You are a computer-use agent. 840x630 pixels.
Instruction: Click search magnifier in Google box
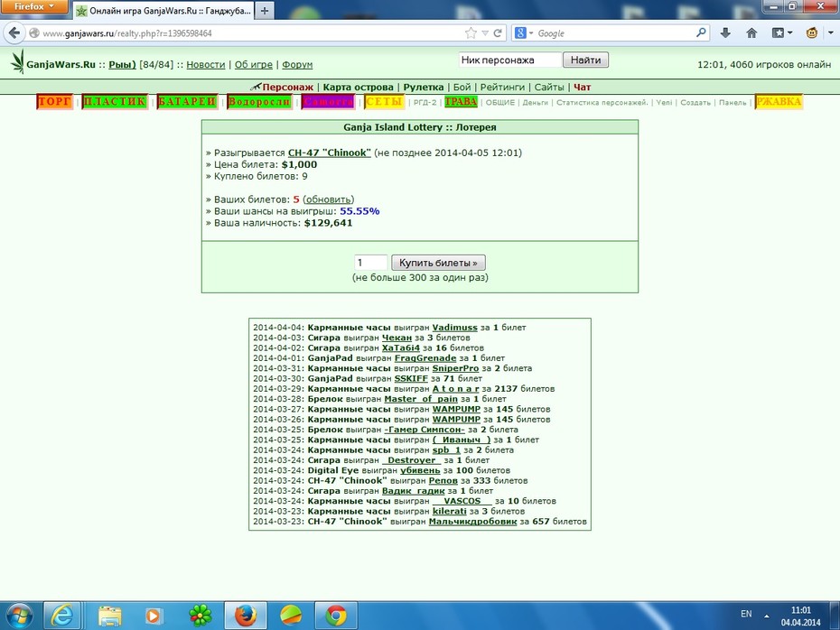701,32
